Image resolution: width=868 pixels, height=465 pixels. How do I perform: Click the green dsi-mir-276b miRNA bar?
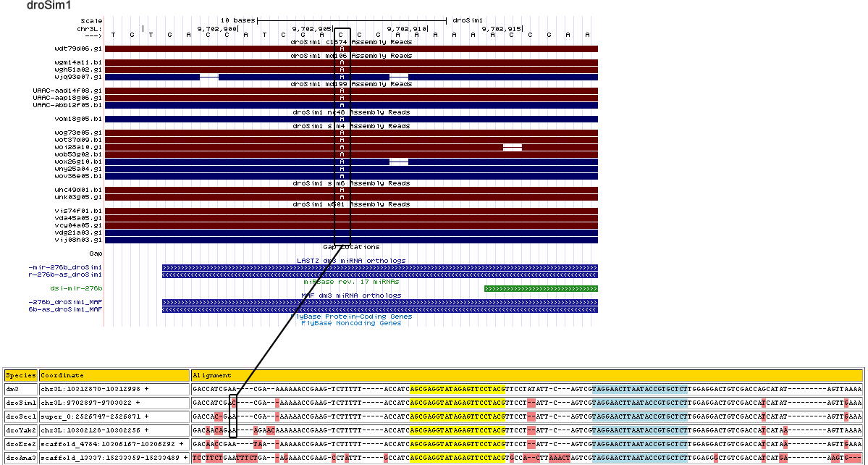[540, 288]
